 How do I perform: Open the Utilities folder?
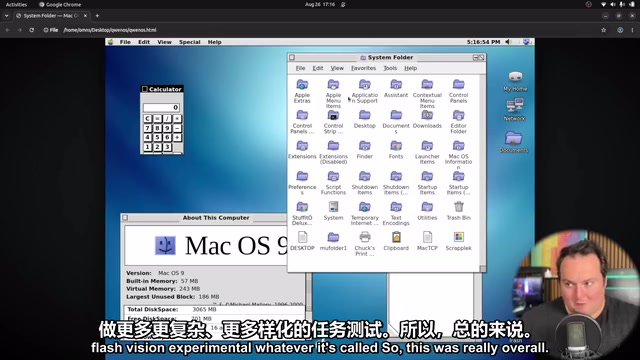[x=427, y=207]
